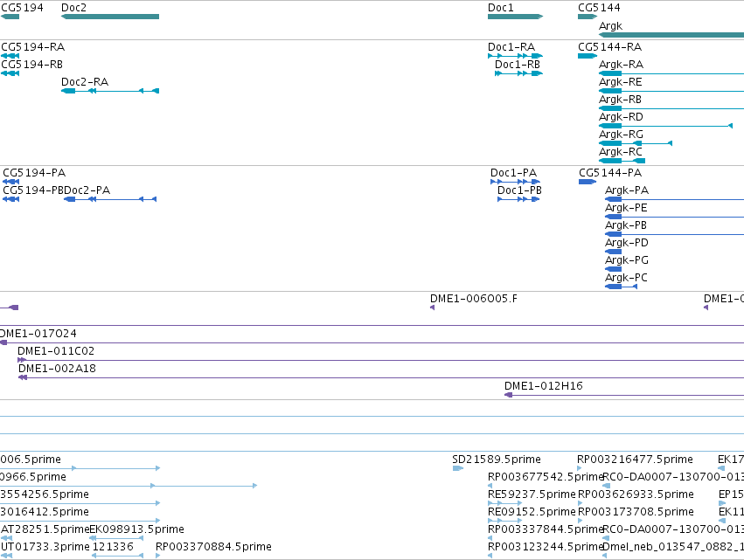
Task: Click the CG5144-RA transcript label
Action: pyautogui.click(x=609, y=47)
